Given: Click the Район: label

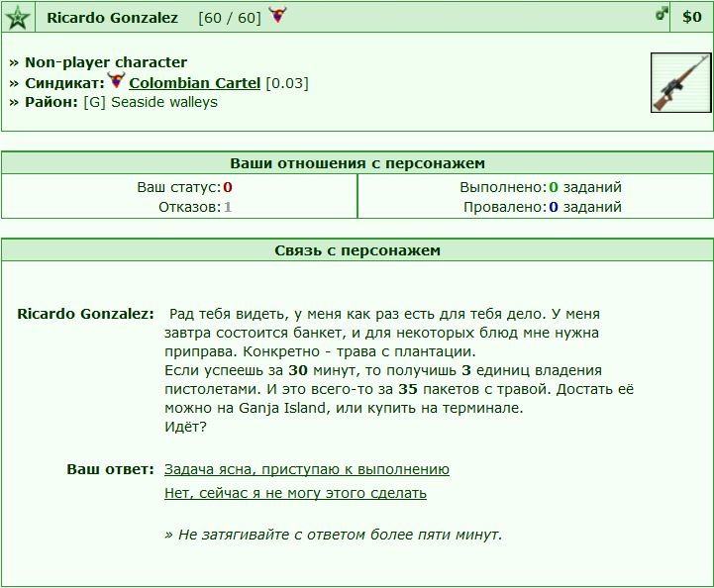Looking at the screenshot, I should (x=51, y=102).
